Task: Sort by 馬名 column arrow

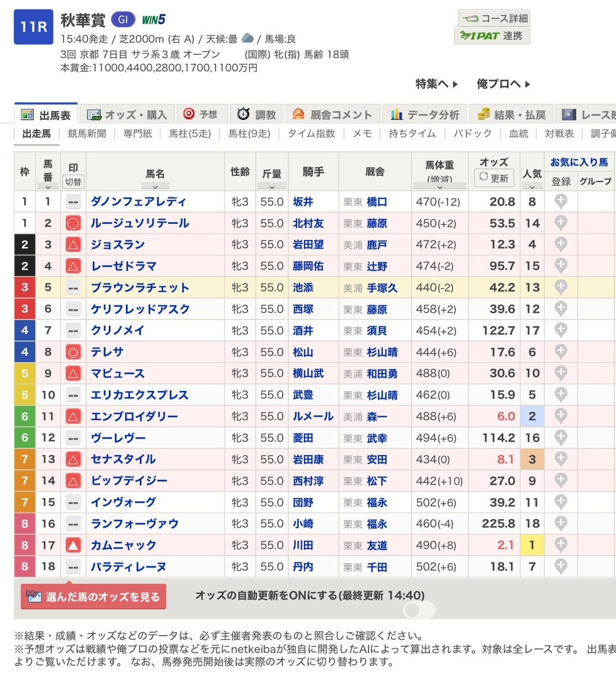Action: pyautogui.click(x=155, y=187)
